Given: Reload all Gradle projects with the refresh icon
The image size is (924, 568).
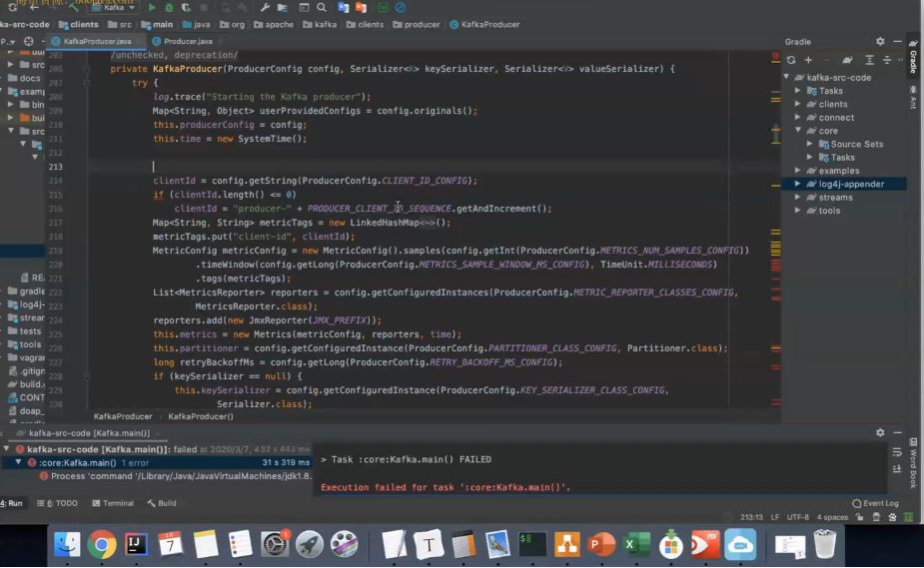Looking at the screenshot, I should point(791,60).
